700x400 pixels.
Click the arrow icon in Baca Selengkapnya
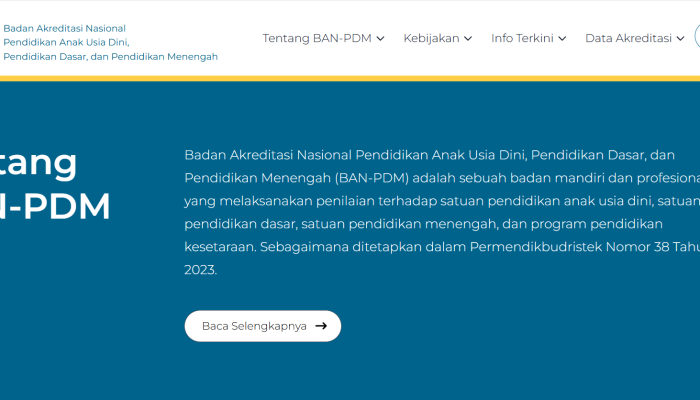(x=321, y=326)
